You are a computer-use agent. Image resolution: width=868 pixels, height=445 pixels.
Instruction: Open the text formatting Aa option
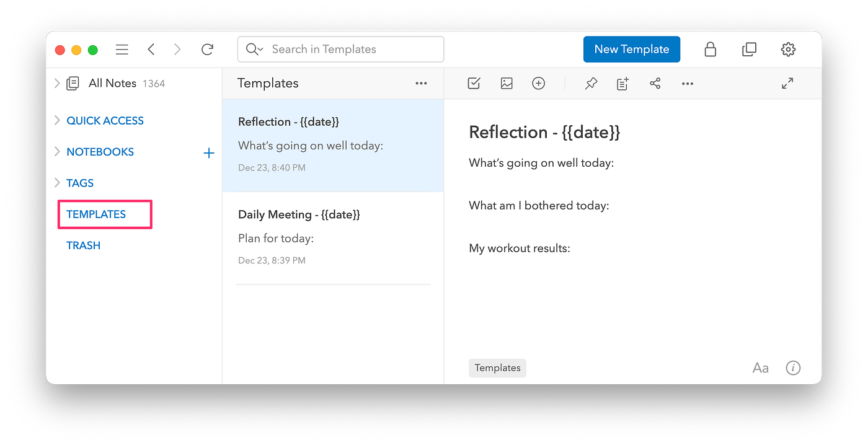[x=760, y=368]
